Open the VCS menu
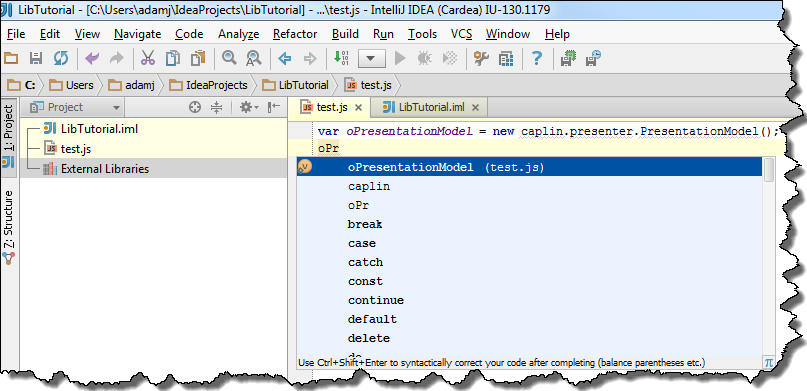Viewport: 807px width, 391px height. 462,34
